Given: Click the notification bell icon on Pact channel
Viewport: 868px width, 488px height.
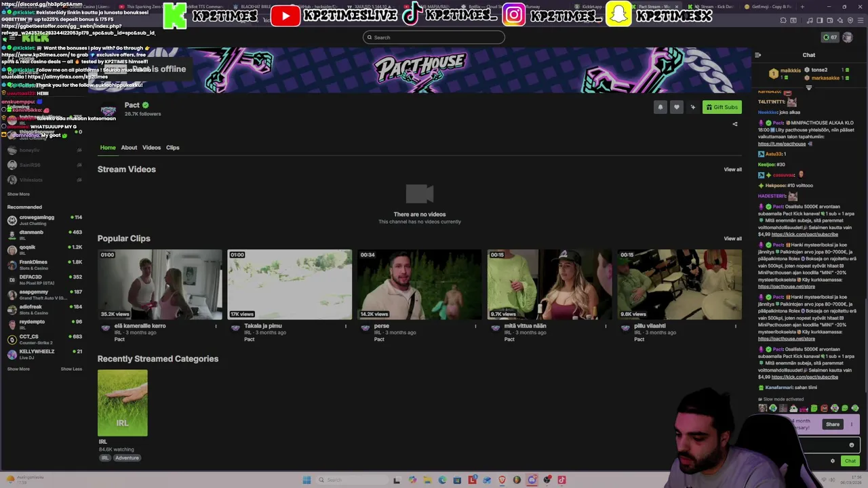Looking at the screenshot, I should coord(660,107).
